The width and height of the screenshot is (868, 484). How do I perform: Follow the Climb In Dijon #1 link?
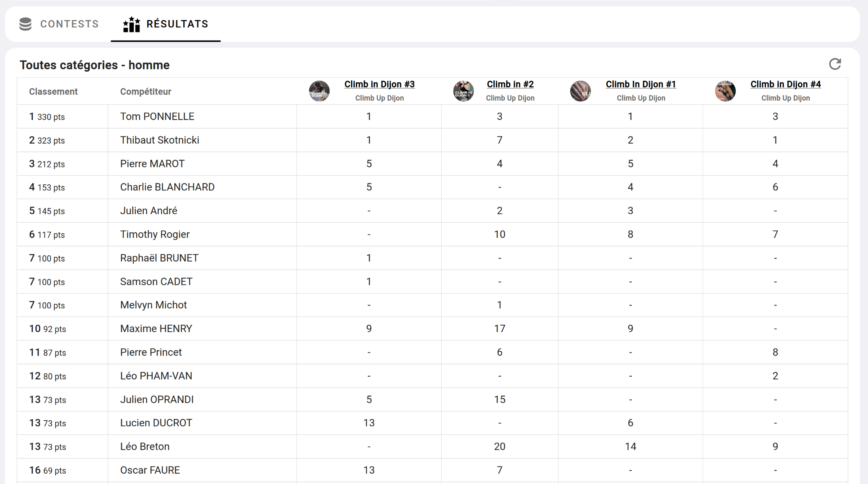point(640,84)
